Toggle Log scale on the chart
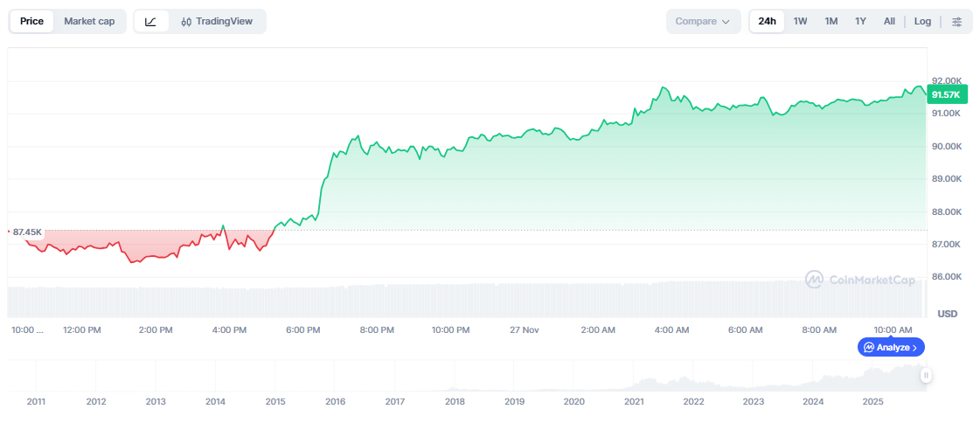 (922, 21)
